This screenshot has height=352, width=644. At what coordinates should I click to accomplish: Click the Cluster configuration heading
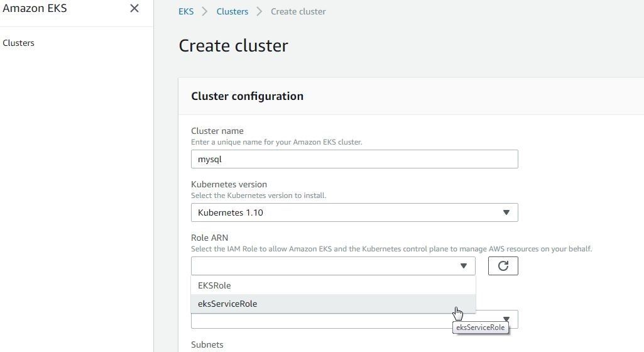(248, 96)
